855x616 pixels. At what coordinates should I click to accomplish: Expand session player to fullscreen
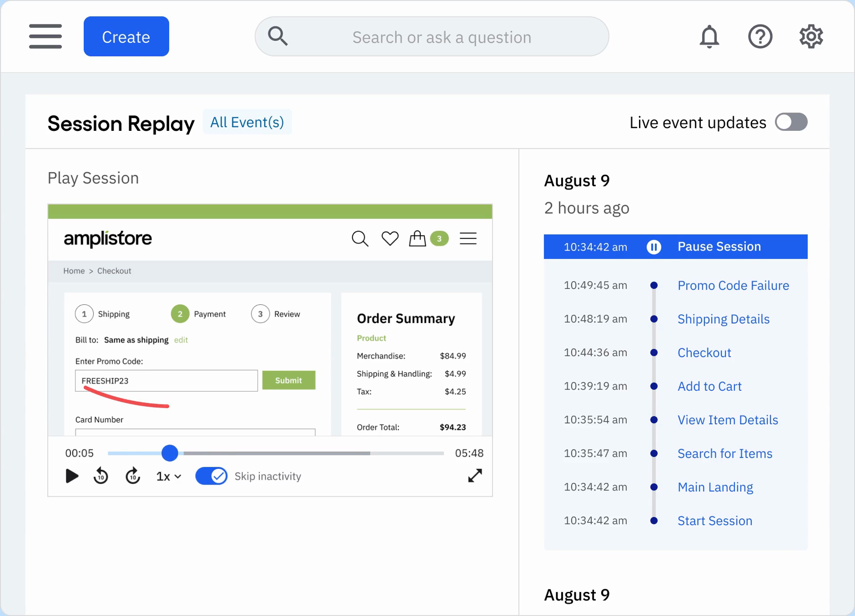click(475, 476)
